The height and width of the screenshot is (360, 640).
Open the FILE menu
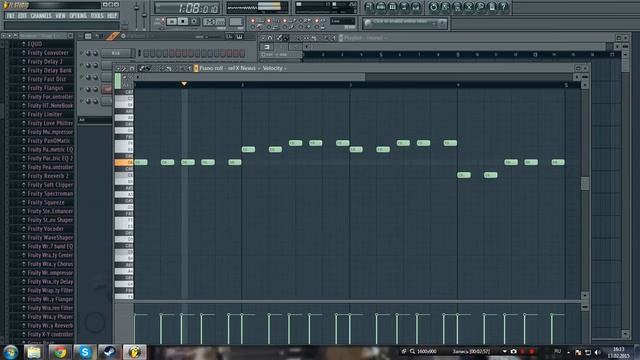pos(10,16)
